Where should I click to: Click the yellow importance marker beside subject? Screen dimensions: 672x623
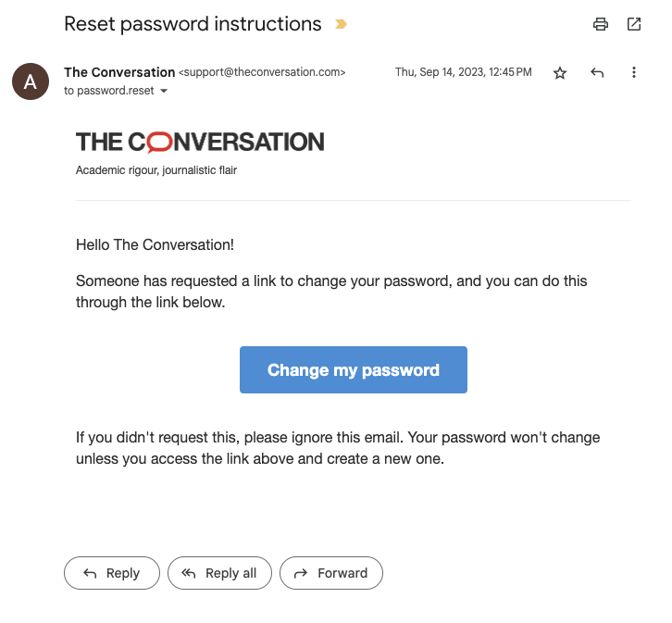(x=341, y=24)
